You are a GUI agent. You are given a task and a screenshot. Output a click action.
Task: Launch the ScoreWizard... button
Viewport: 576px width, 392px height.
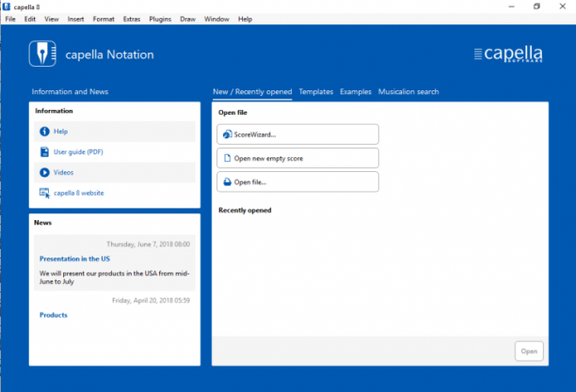click(x=297, y=134)
